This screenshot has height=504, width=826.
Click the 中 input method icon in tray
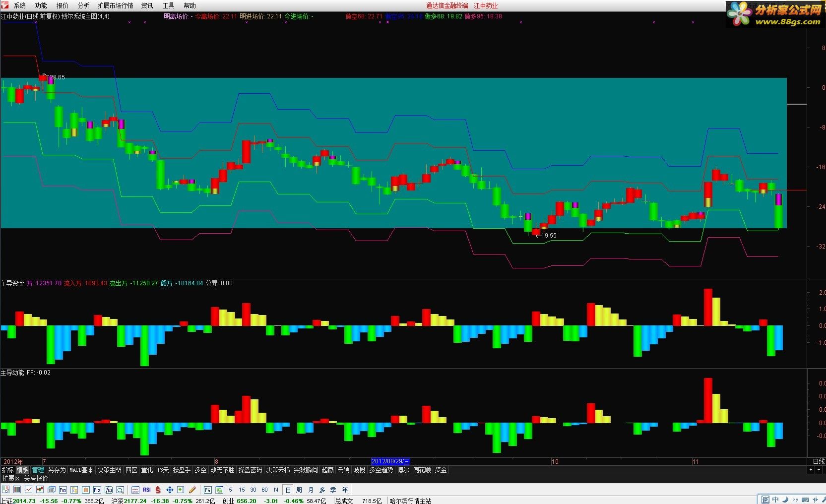point(775,499)
